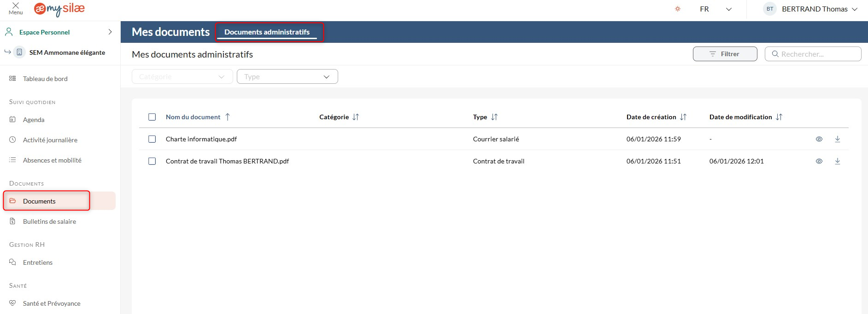868x314 pixels.
Task: Download Contrat de travail Thomas BERTRAND.pdf
Action: click(x=837, y=161)
